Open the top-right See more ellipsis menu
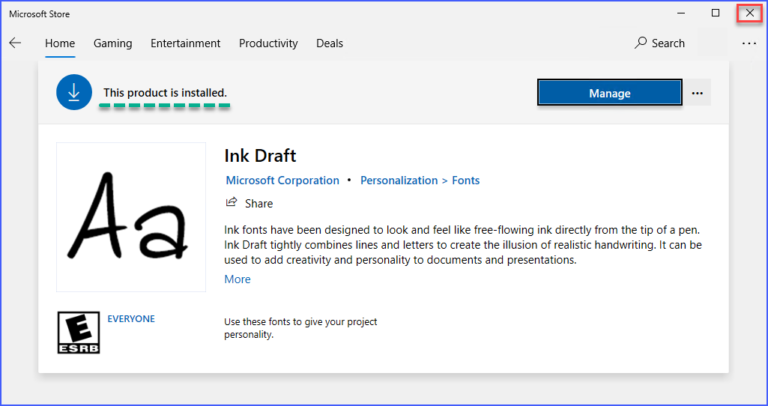Viewport: 768px width, 406px height. tap(749, 43)
